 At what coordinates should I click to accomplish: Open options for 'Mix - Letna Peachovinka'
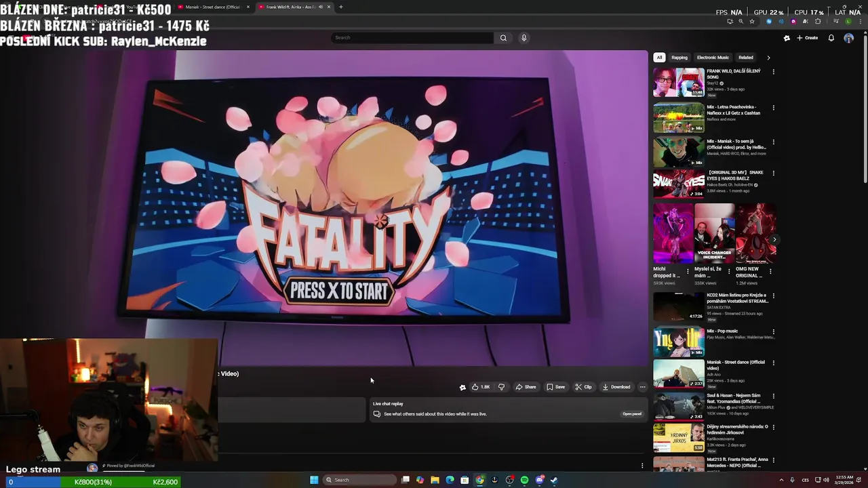(773, 107)
